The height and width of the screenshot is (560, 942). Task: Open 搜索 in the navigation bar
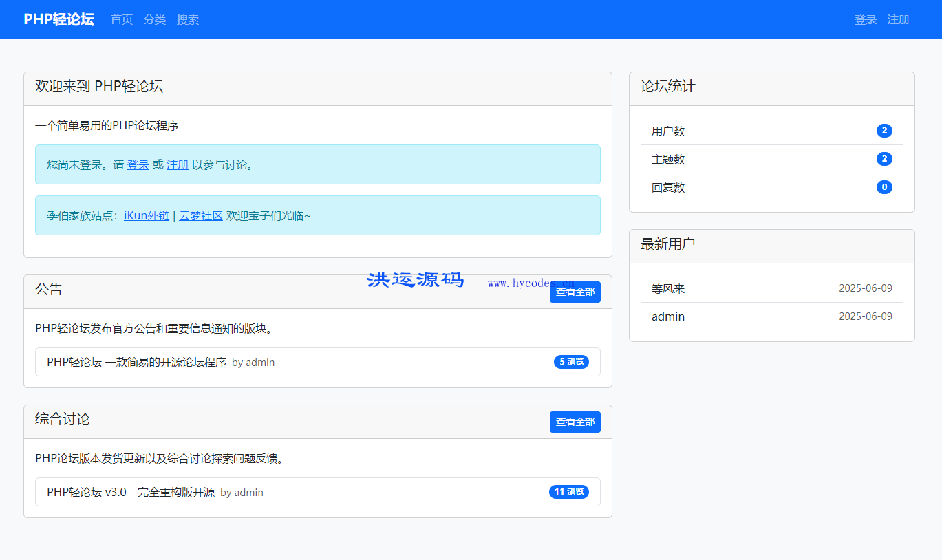tap(188, 19)
